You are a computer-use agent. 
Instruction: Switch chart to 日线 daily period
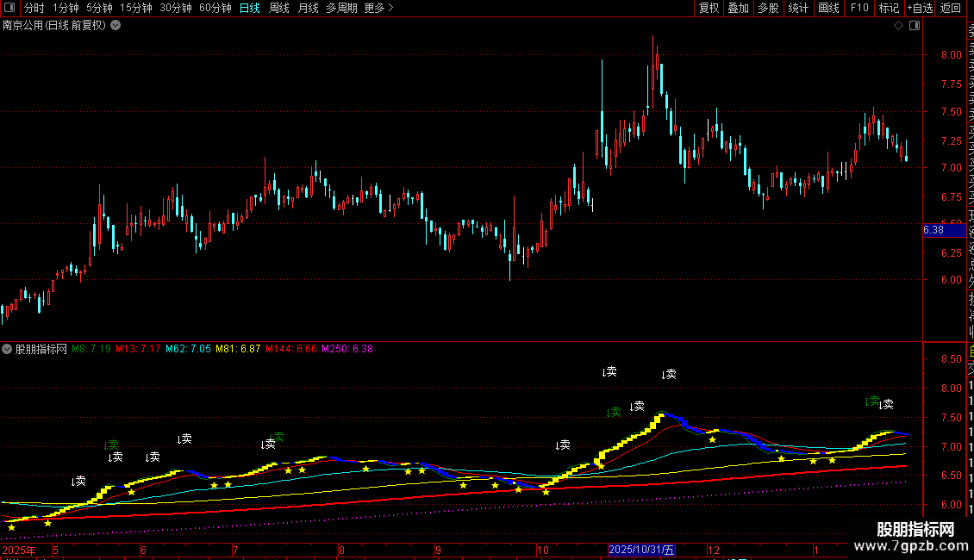coord(249,8)
